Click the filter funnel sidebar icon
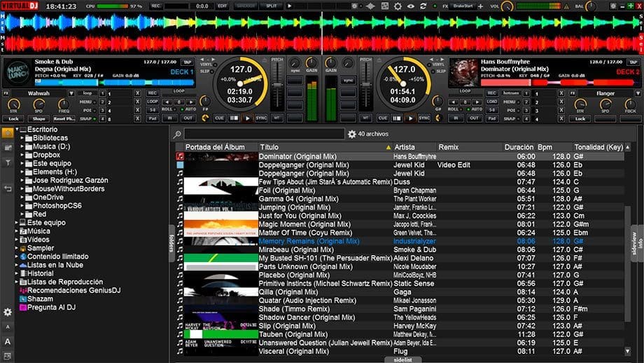Screen dimensions: 644x363 tap(8, 163)
